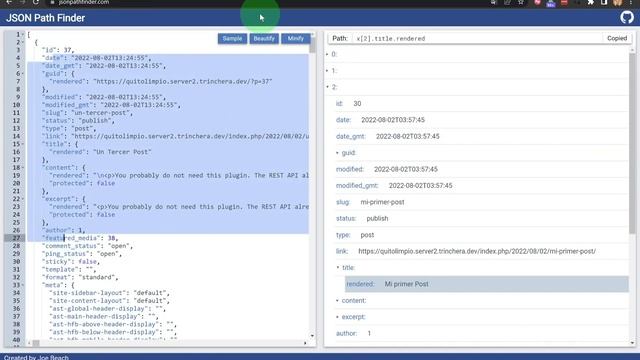Click the "comment_status": "open" line
Viewport: 640px width, 360px height.
point(87,246)
